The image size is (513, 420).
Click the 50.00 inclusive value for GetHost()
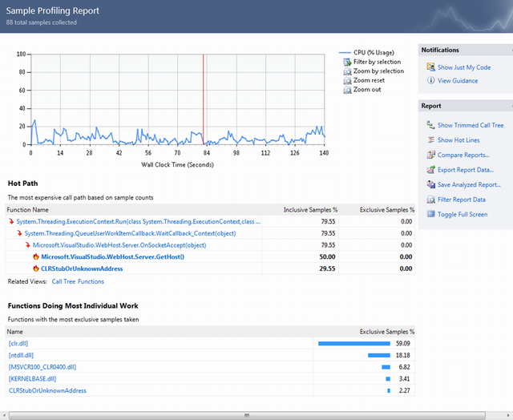pyautogui.click(x=327, y=256)
